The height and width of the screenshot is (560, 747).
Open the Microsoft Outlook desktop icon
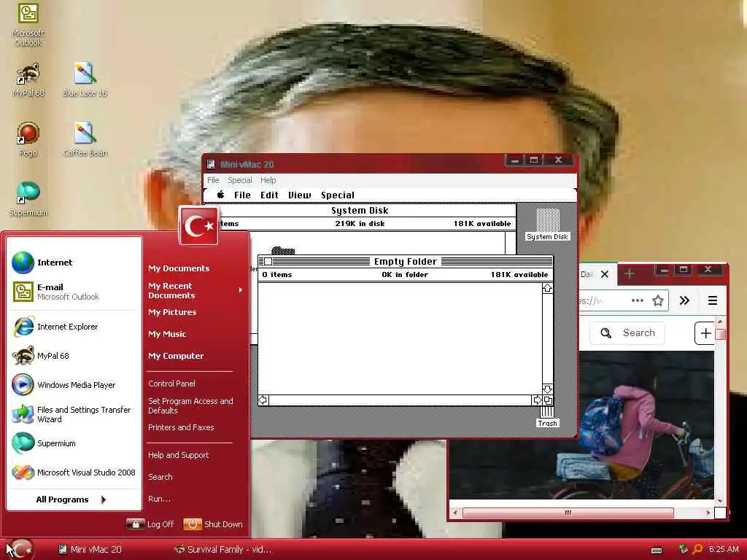[x=28, y=24]
